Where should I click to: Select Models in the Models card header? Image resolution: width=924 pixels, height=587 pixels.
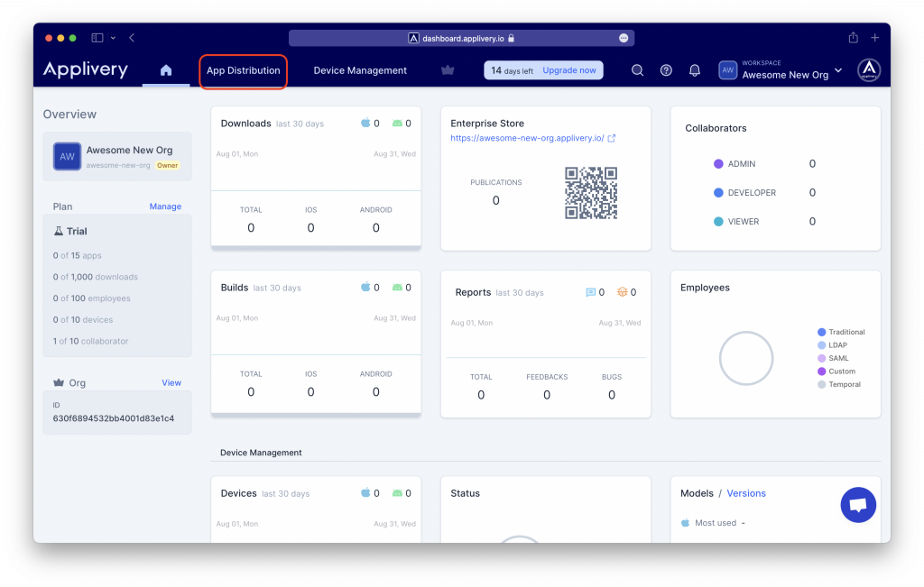pos(697,493)
